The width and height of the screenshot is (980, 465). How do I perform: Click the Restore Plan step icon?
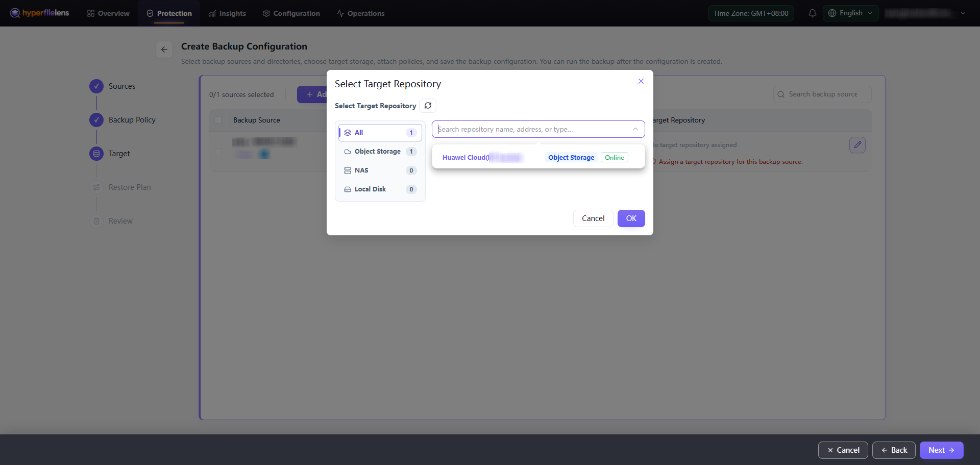point(96,187)
